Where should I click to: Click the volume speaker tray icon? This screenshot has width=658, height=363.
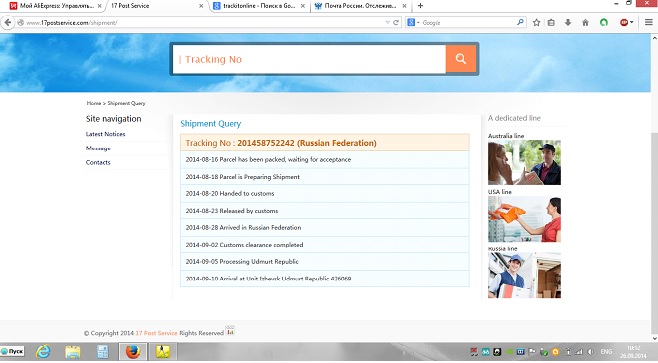click(590, 352)
